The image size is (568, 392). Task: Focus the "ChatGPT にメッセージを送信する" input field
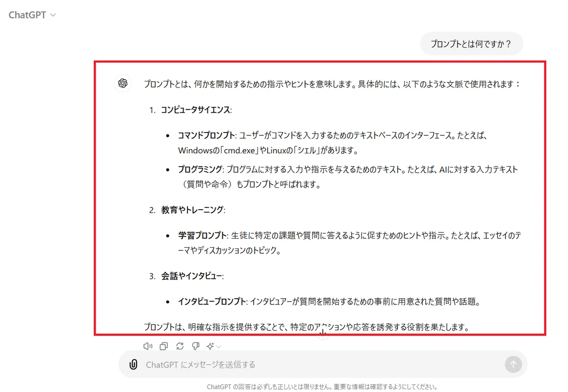pos(322,365)
